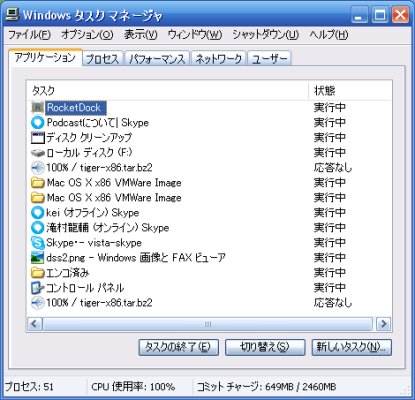This screenshot has width=415, height=400.
Task: Click the Skype icon beside Podcastについて
Action: point(37,122)
